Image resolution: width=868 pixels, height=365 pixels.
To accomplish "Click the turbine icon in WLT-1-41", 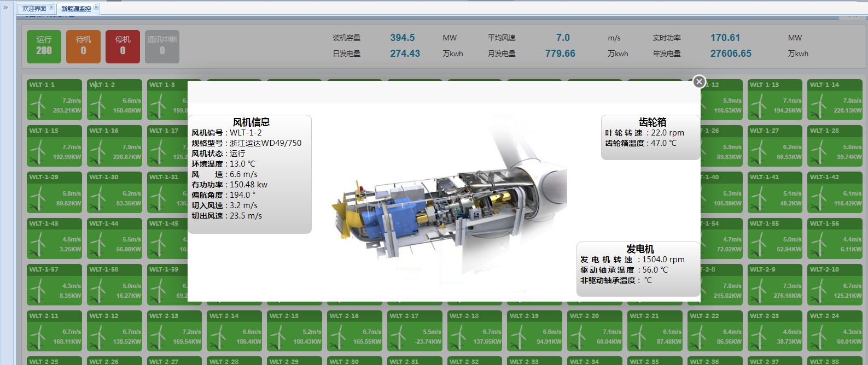I will [x=758, y=198].
